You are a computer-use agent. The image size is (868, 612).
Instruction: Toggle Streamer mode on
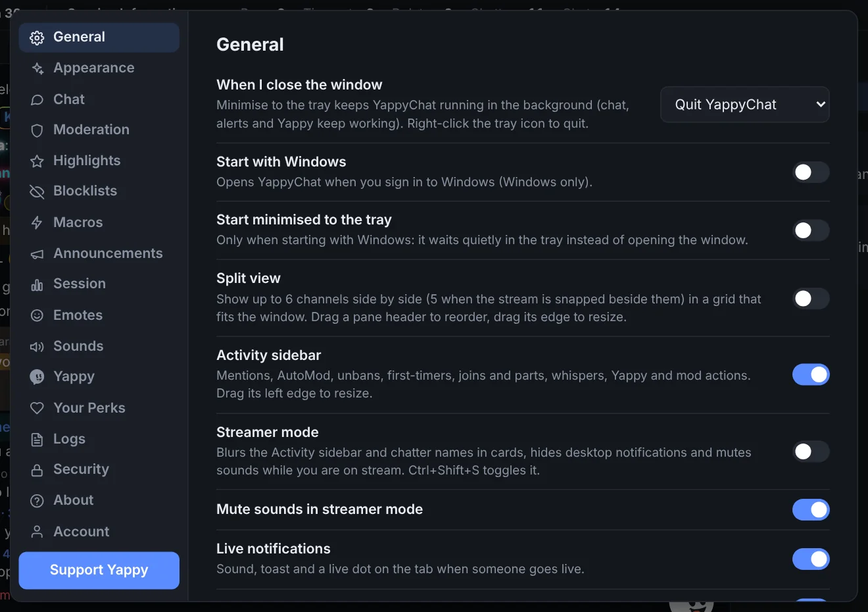click(811, 451)
